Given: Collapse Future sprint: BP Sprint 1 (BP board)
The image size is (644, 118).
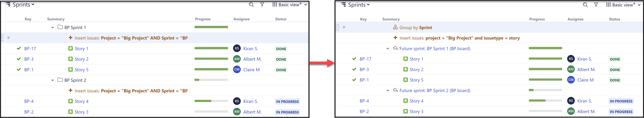Looking at the screenshot, I should [x=388, y=49].
